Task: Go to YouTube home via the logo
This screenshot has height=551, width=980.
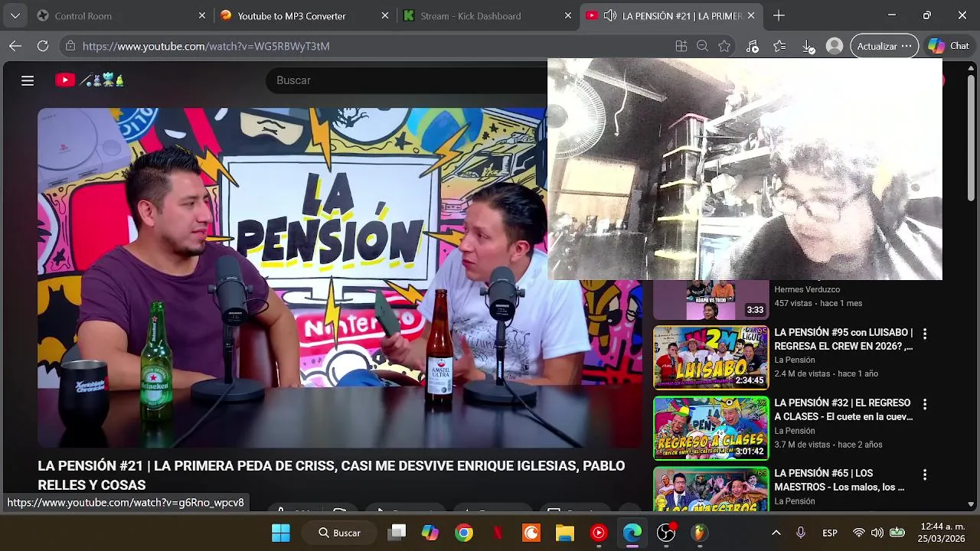Action: tap(90, 80)
